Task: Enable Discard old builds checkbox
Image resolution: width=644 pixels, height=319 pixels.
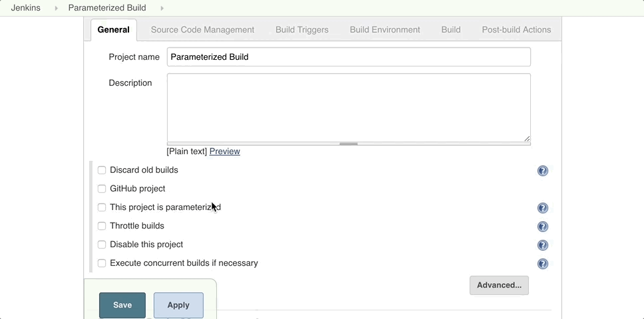Action: 102,170
